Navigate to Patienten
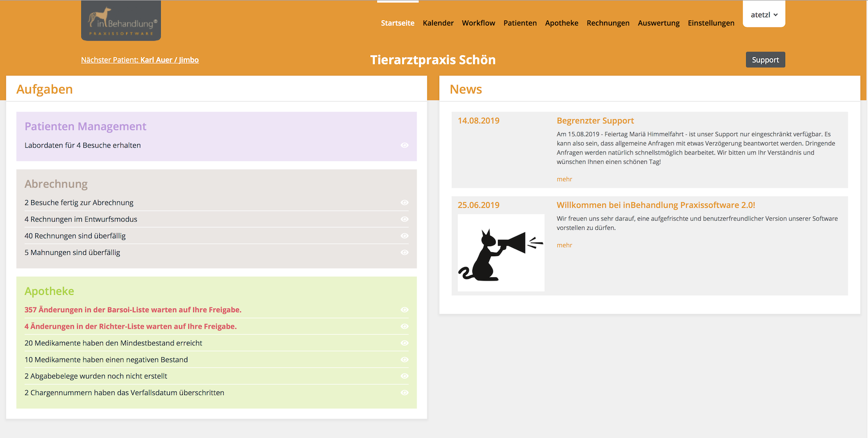868x438 pixels. (520, 23)
